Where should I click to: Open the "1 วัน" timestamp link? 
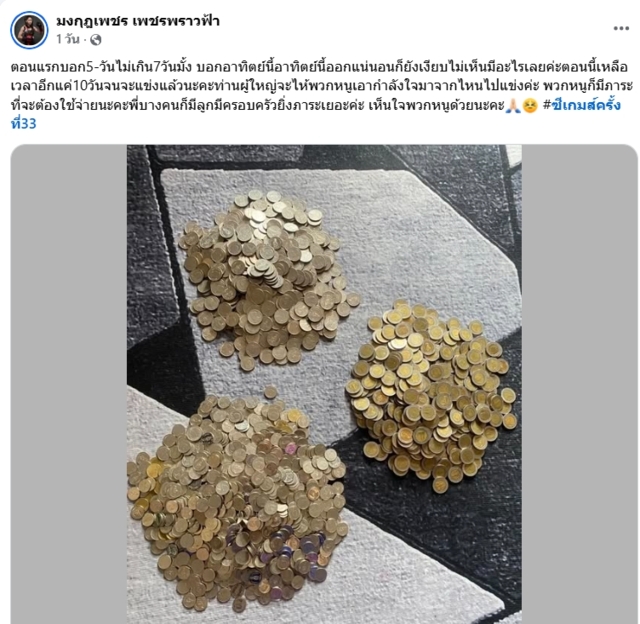67,40
